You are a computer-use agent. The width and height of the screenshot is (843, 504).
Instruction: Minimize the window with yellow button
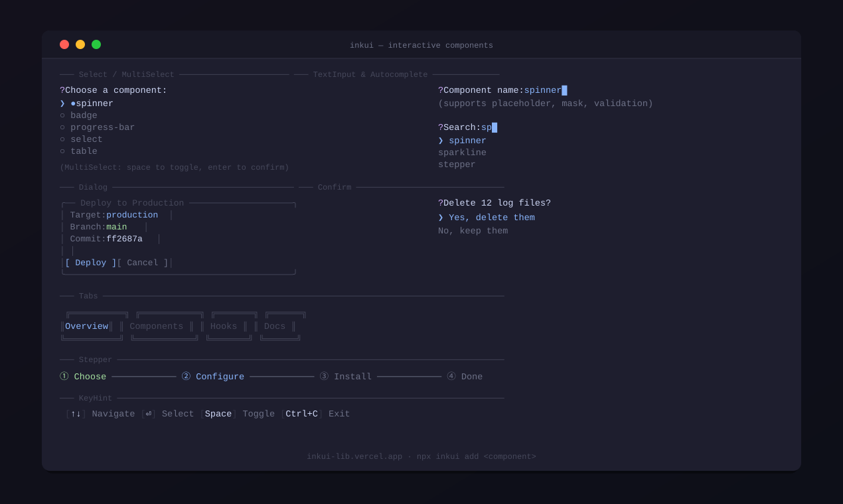tap(80, 44)
